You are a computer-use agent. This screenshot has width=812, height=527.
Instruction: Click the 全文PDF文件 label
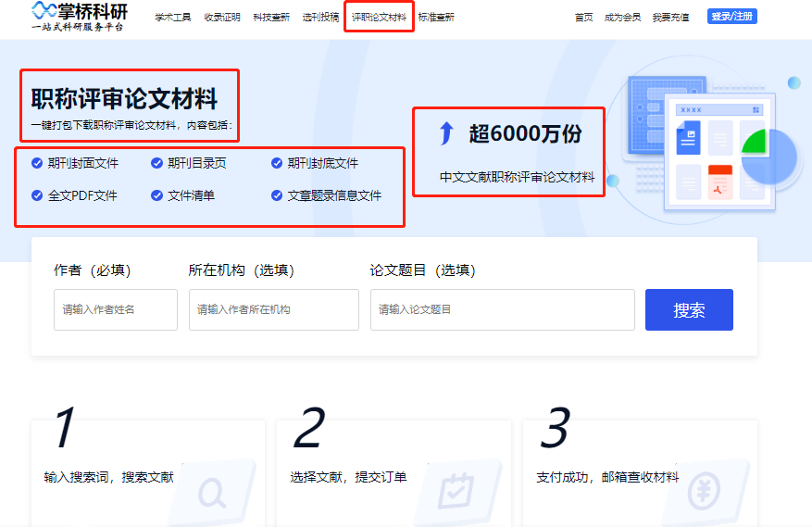[x=82, y=195]
